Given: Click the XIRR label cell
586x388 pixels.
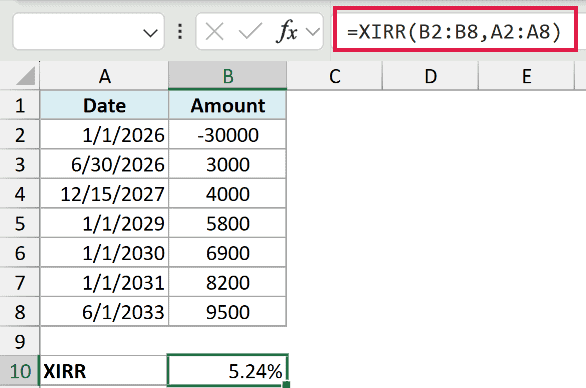Looking at the screenshot, I should tap(104, 371).
